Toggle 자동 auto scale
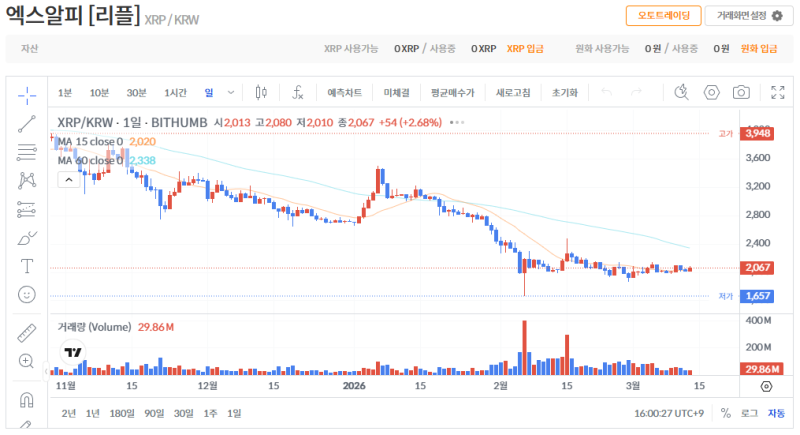Viewport: 800px width, 435px height. click(x=777, y=413)
